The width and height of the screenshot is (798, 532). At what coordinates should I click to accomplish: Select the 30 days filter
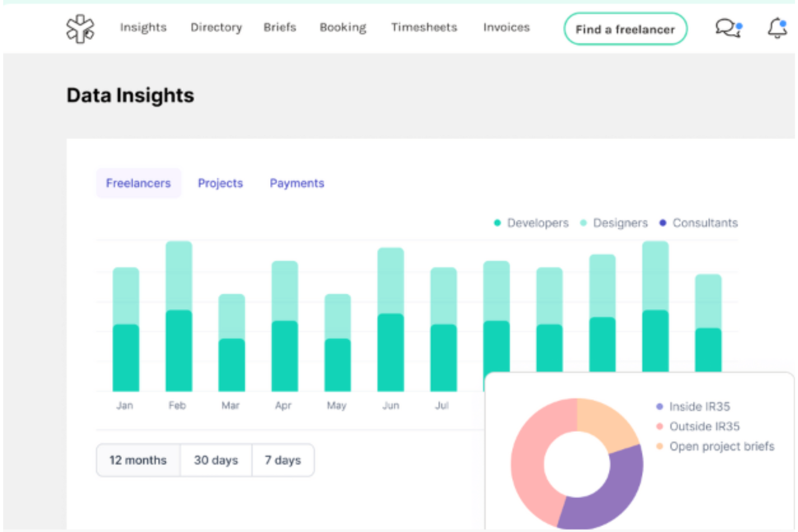(x=216, y=460)
